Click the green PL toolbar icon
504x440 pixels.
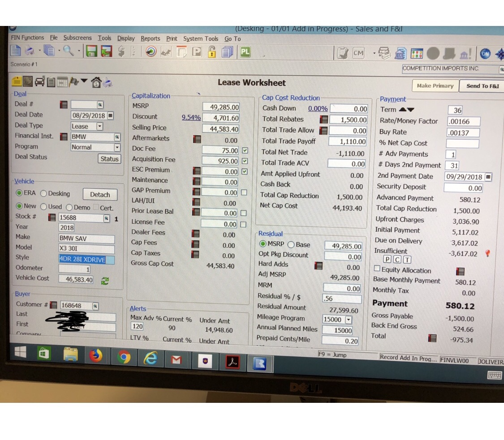(x=245, y=52)
